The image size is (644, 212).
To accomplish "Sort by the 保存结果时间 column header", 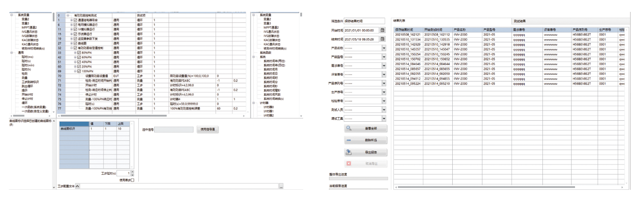I will pyautogui.click(x=407, y=29).
